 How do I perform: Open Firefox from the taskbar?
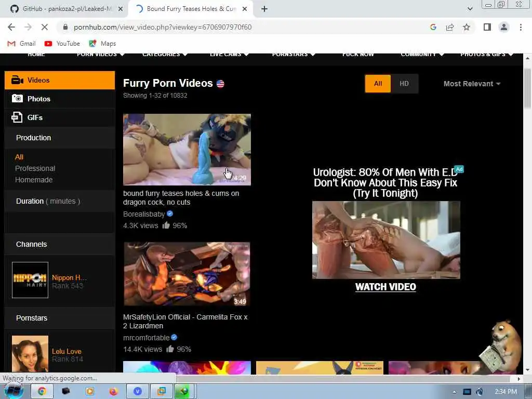[113, 392]
